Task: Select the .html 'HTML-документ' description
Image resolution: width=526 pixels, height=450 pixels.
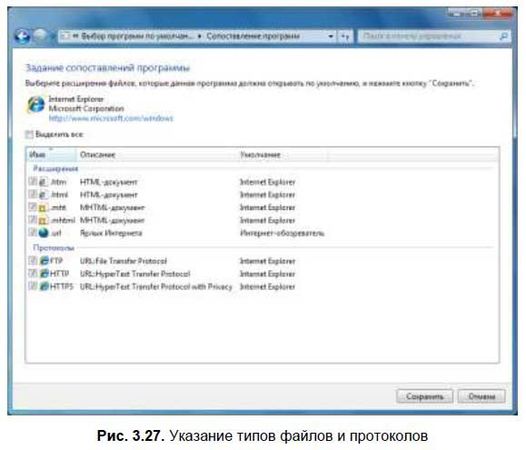Action: (x=109, y=195)
